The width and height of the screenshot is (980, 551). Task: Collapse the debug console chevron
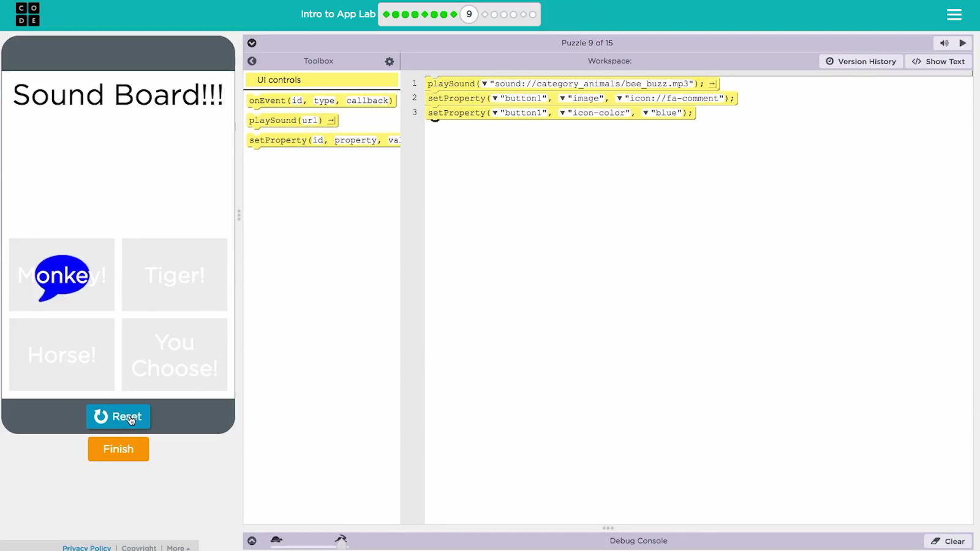click(x=252, y=541)
